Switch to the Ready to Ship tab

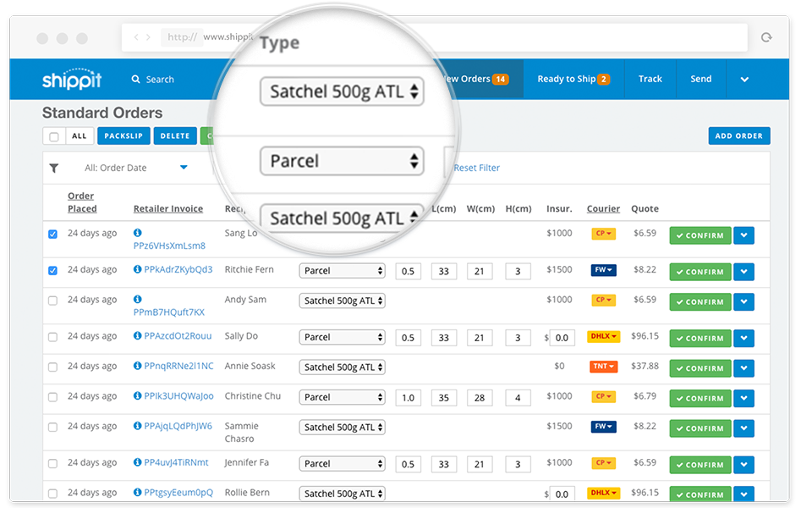[573, 80]
